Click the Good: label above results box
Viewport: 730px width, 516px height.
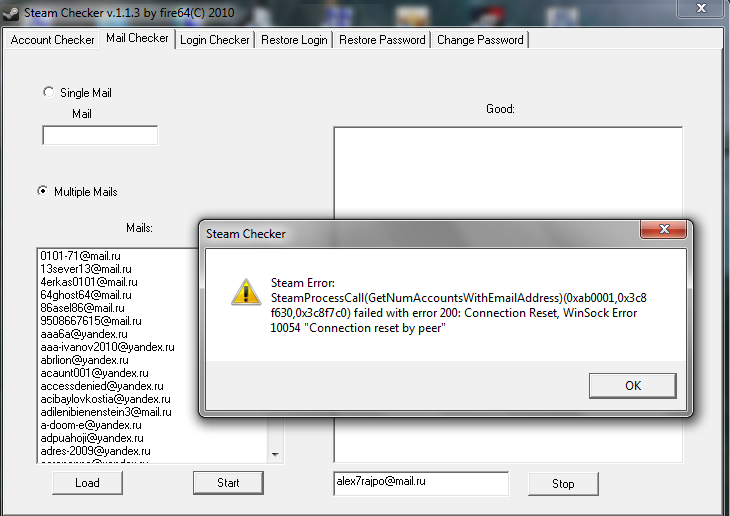point(500,109)
